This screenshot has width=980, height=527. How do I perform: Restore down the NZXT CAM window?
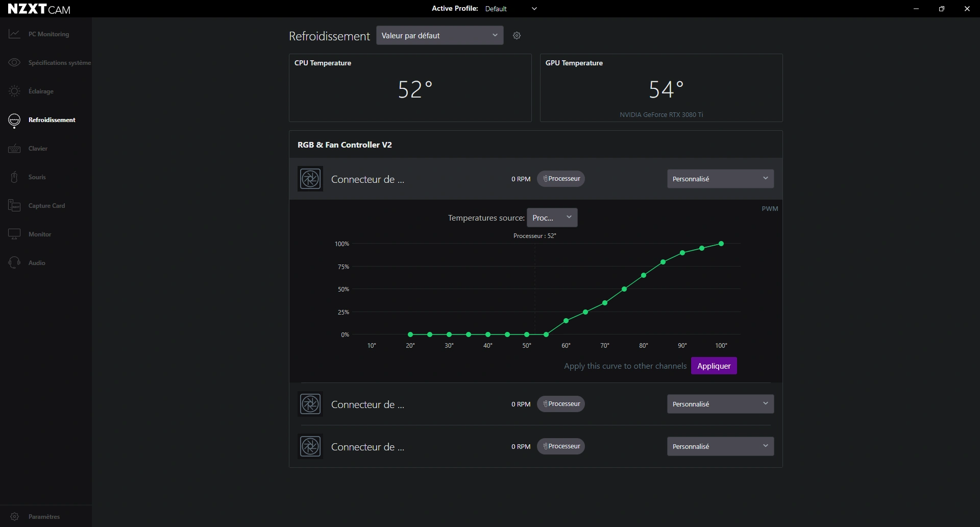tap(942, 9)
